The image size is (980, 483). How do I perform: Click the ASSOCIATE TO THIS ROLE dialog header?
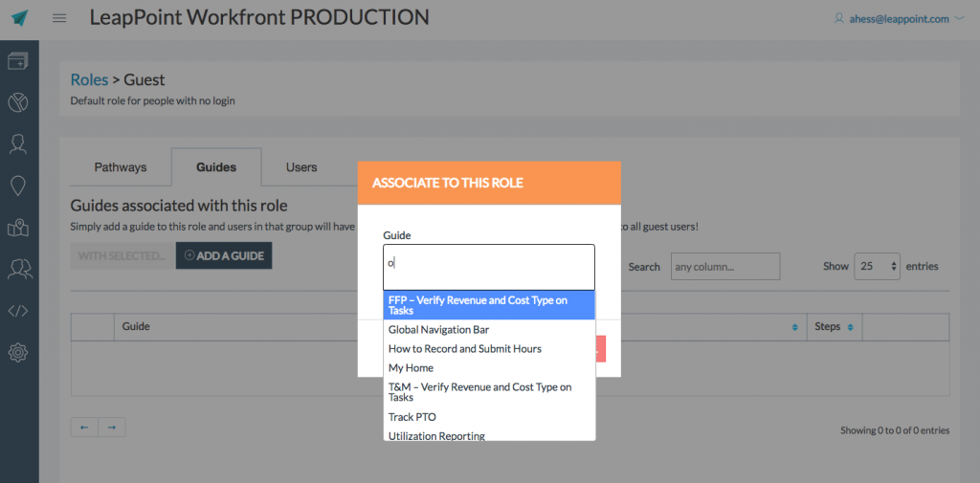click(x=489, y=183)
